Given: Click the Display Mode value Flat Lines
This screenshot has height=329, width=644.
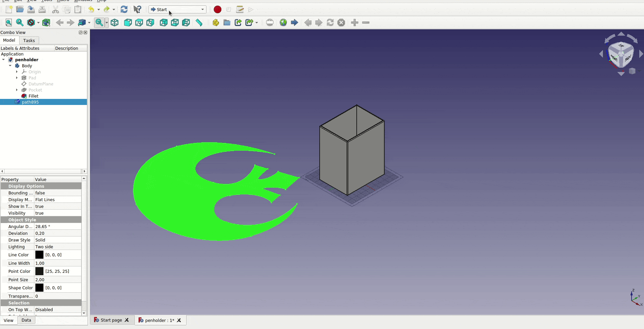Looking at the screenshot, I should (58, 199).
